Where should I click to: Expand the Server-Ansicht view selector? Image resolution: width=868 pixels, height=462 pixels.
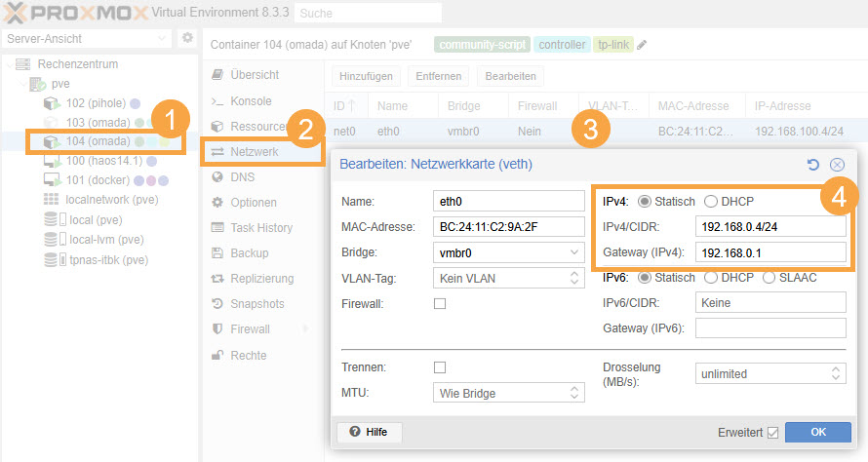point(88,38)
